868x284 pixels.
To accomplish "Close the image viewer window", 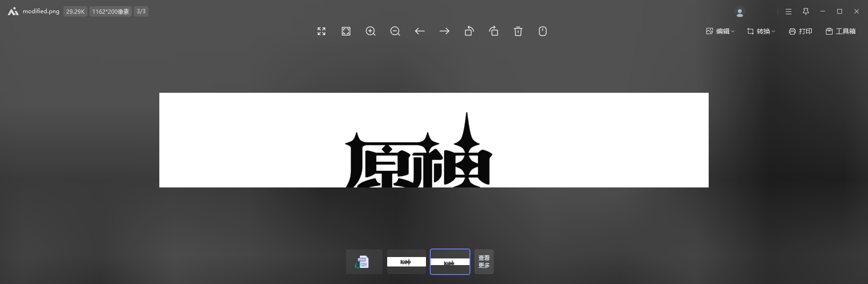I will point(857,11).
